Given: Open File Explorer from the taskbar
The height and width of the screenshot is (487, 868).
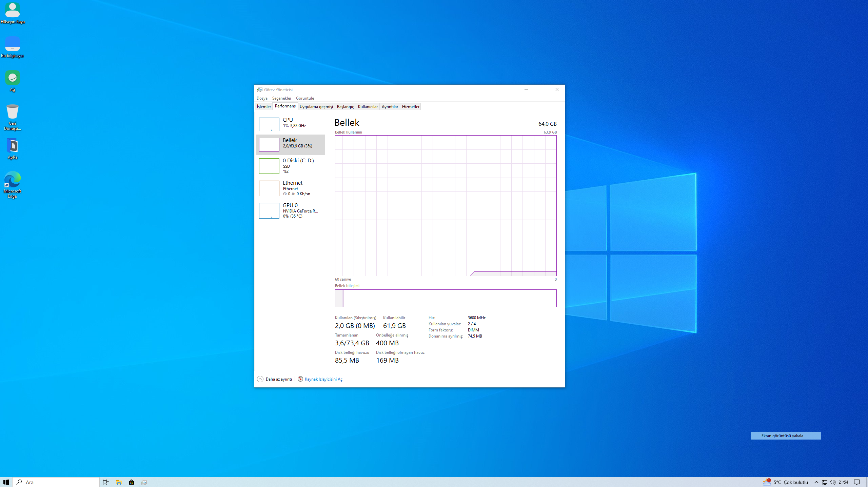Looking at the screenshot, I should (119, 482).
